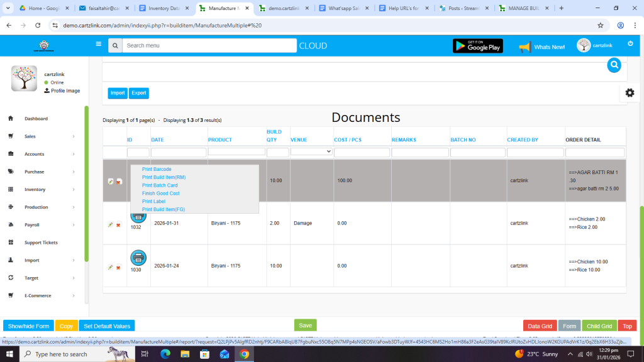Click the printer icon for record 1030

[138, 258]
